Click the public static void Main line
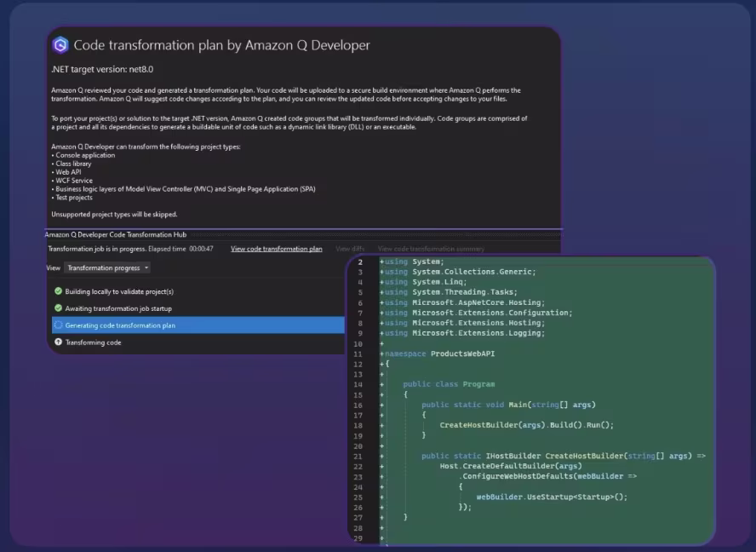This screenshot has width=756, height=552. [508, 405]
